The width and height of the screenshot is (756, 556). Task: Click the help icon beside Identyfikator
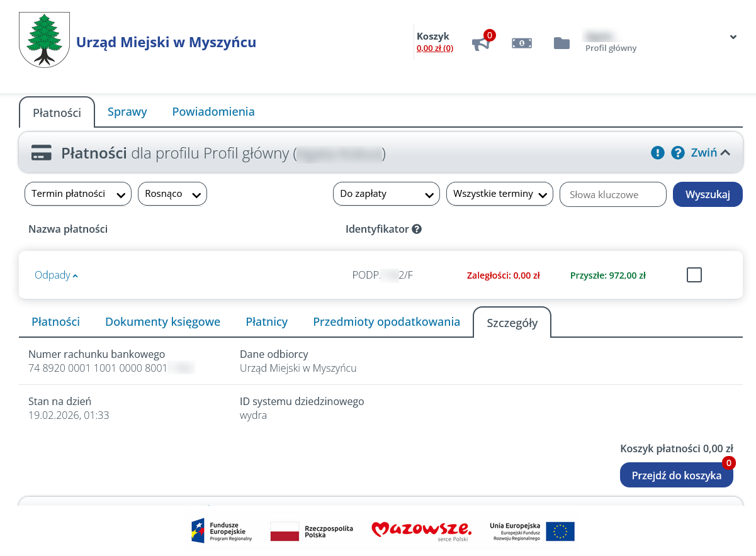[417, 229]
